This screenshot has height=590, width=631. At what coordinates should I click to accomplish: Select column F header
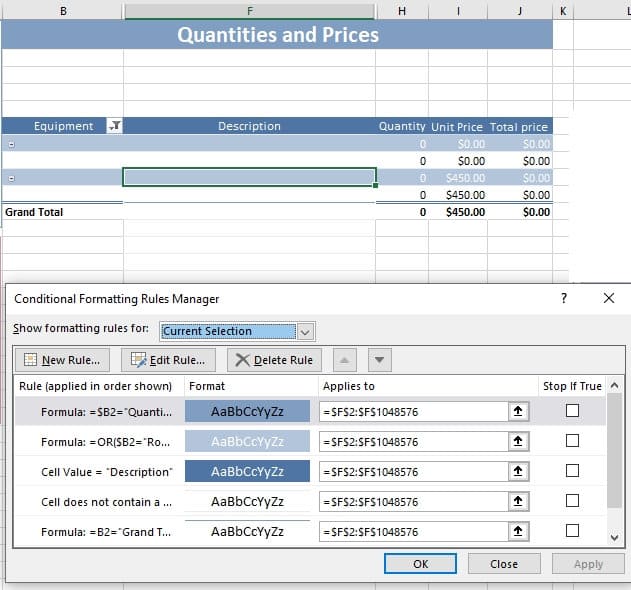249,10
